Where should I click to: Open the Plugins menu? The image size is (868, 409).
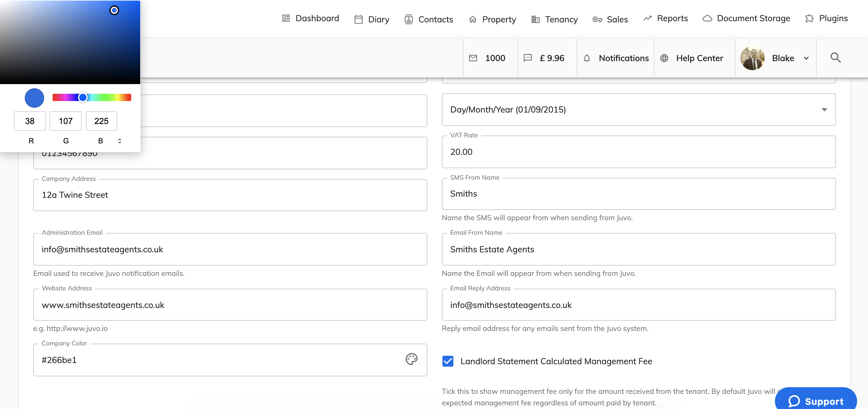point(826,18)
